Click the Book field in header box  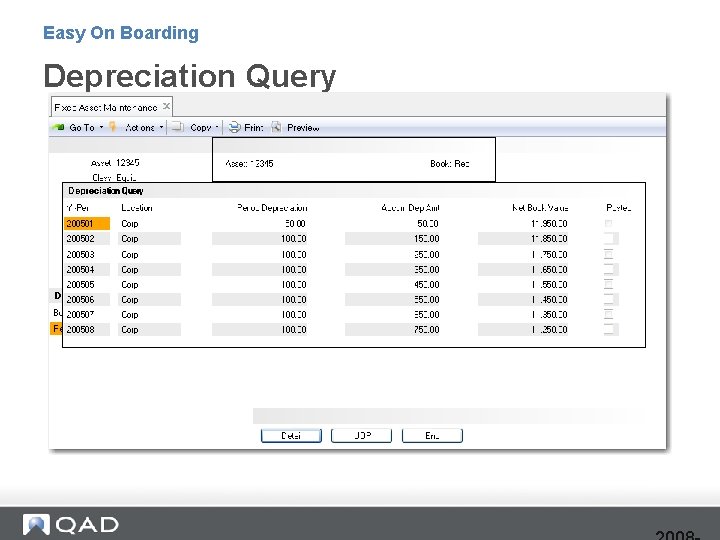pyautogui.click(x=450, y=163)
